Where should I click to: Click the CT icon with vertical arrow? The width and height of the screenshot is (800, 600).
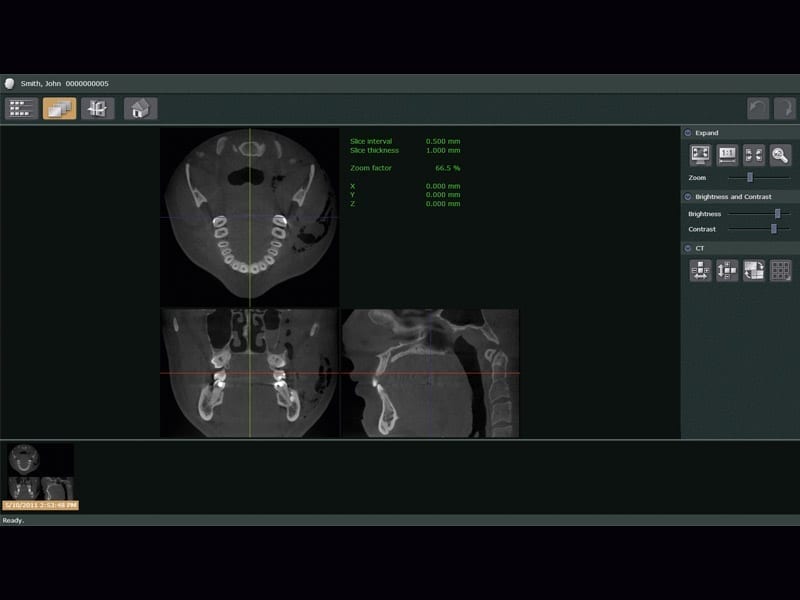[x=727, y=270]
